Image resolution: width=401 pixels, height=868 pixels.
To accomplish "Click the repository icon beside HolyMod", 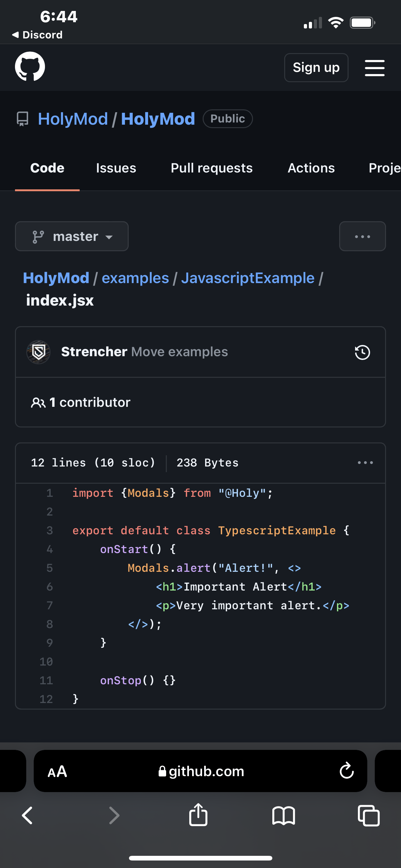I will point(22,119).
